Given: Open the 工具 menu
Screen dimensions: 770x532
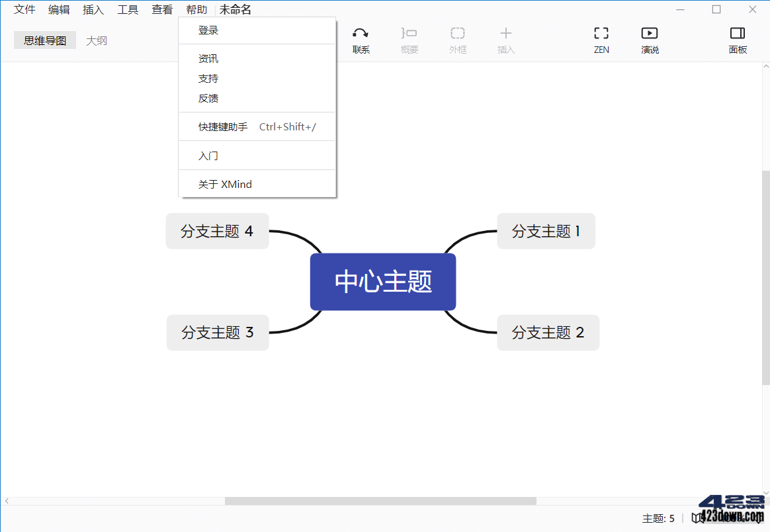Looking at the screenshot, I should click(128, 9).
